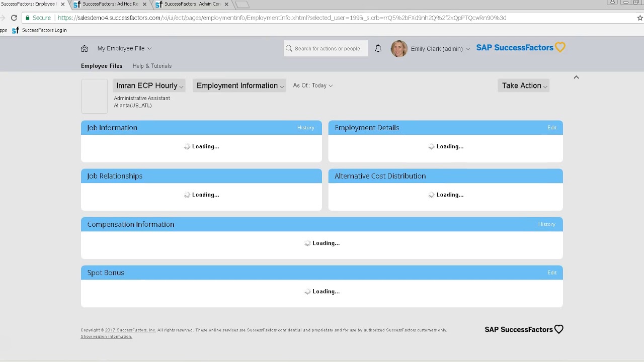The image size is (644, 362).
Task: Open the Take Action menu
Action: (x=524, y=85)
